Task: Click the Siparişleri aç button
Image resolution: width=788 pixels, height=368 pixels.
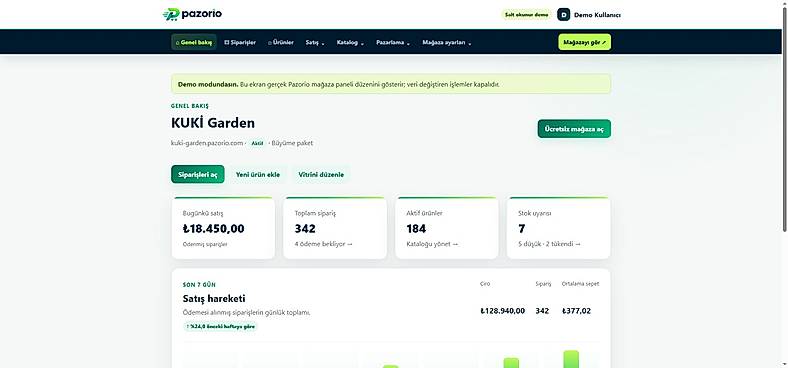Action: coord(198,174)
